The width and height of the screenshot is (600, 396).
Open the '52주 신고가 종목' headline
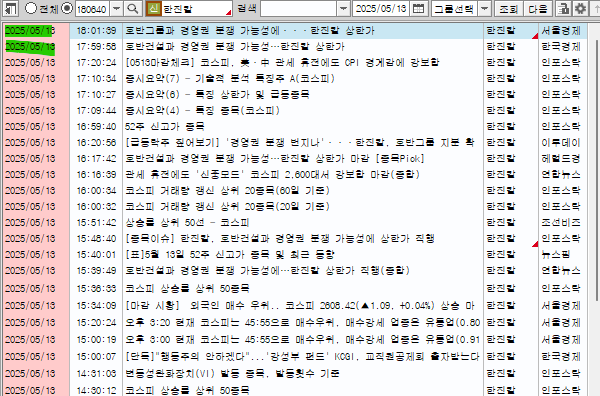[165, 127]
